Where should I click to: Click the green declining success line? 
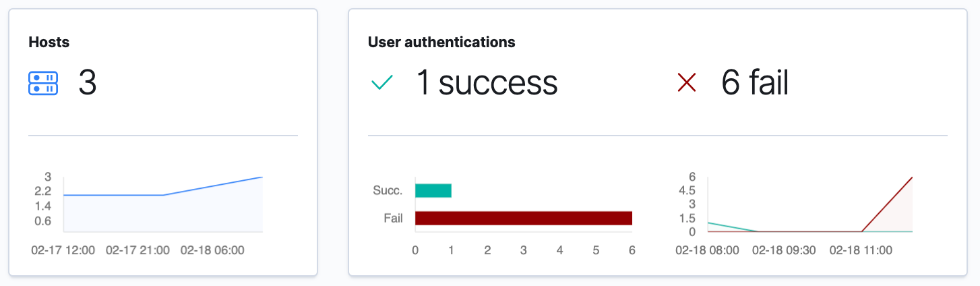click(733, 227)
